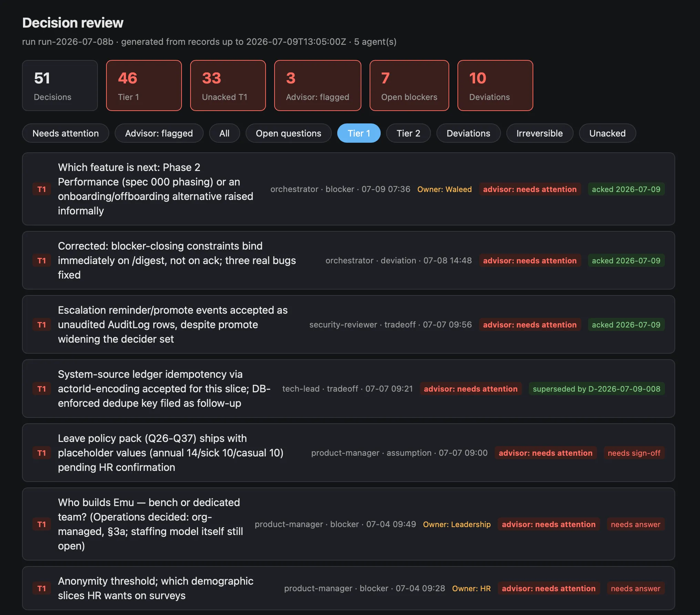Click acked tag on Corrected blocker-closing row
Viewport: 700px width, 615px height.
[x=626, y=261]
